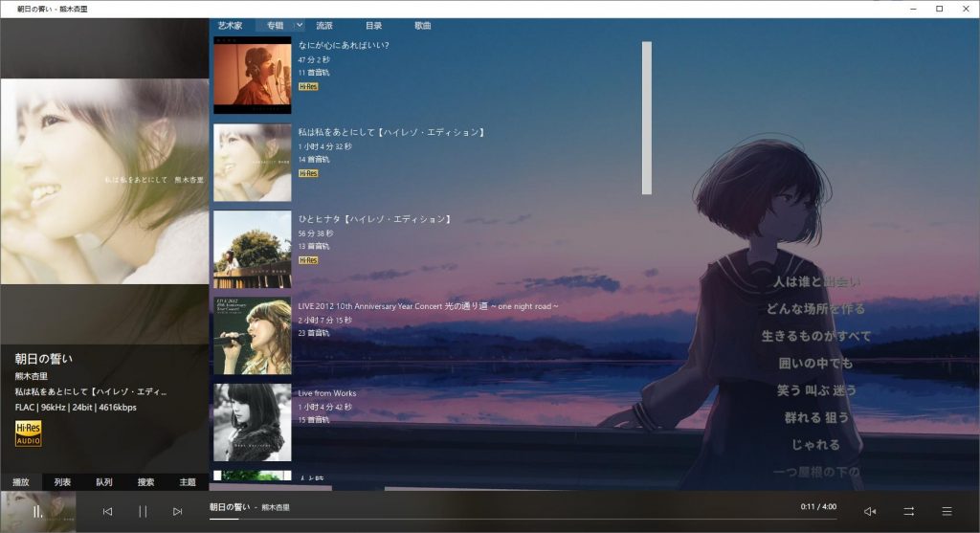Image resolution: width=980 pixels, height=533 pixels.
Task: Click the bottom bar track title 朝日の誓い - 熊木杏里
Action: [250, 507]
